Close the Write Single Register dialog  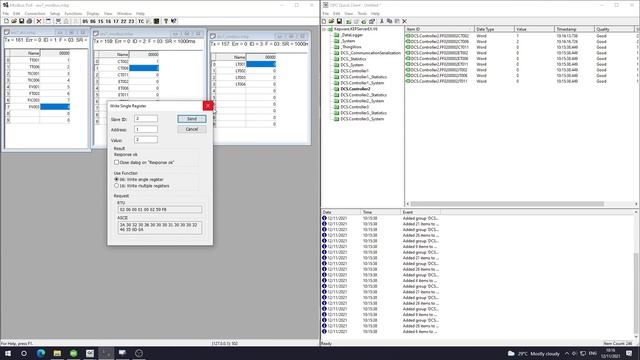coord(208,106)
